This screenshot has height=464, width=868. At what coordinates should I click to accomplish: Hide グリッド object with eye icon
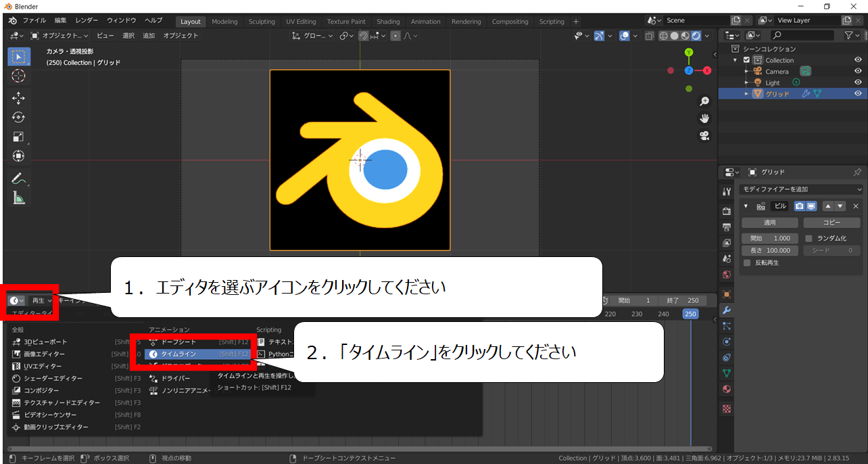click(858, 94)
